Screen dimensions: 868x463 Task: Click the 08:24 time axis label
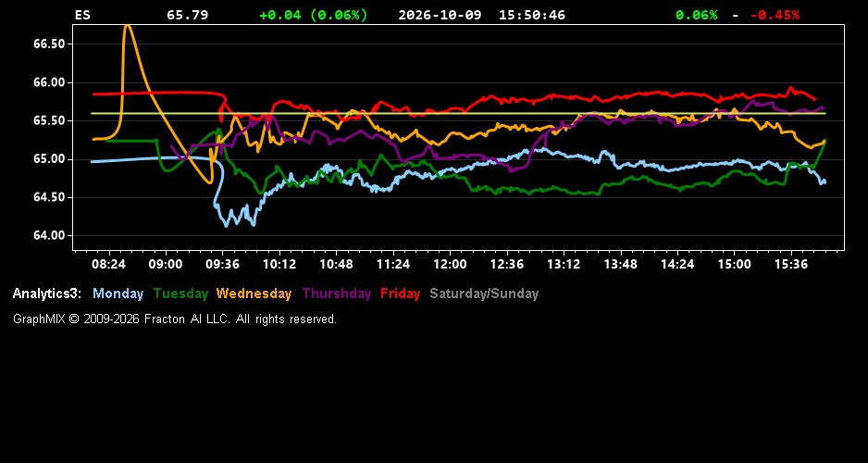108,264
